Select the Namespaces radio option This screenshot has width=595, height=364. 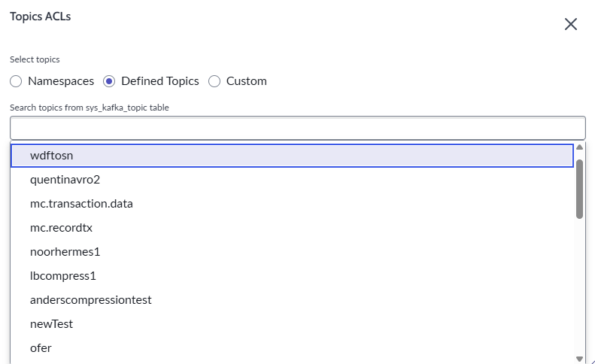(16, 81)
